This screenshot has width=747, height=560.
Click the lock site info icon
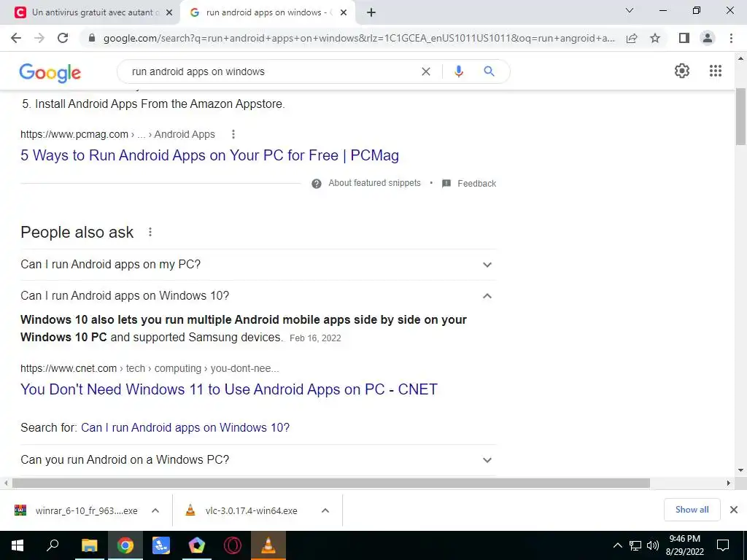(92, 38)
